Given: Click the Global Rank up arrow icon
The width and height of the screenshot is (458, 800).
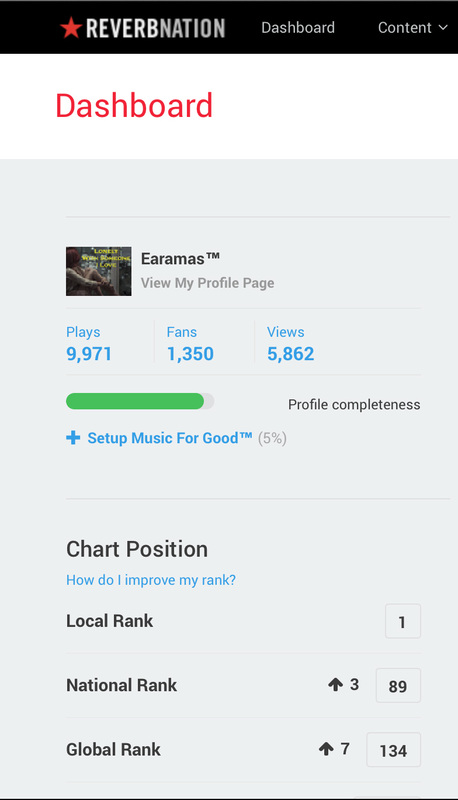Looking at the screenshot, I should click(x=326, y=748).
